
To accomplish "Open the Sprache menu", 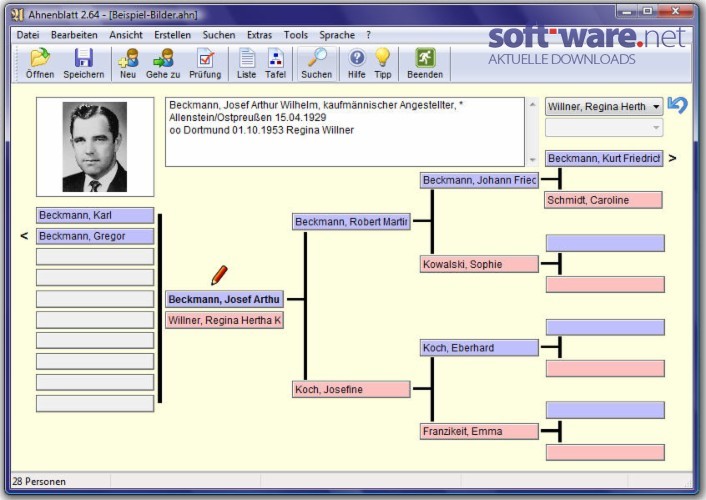I will coord(337,35).
